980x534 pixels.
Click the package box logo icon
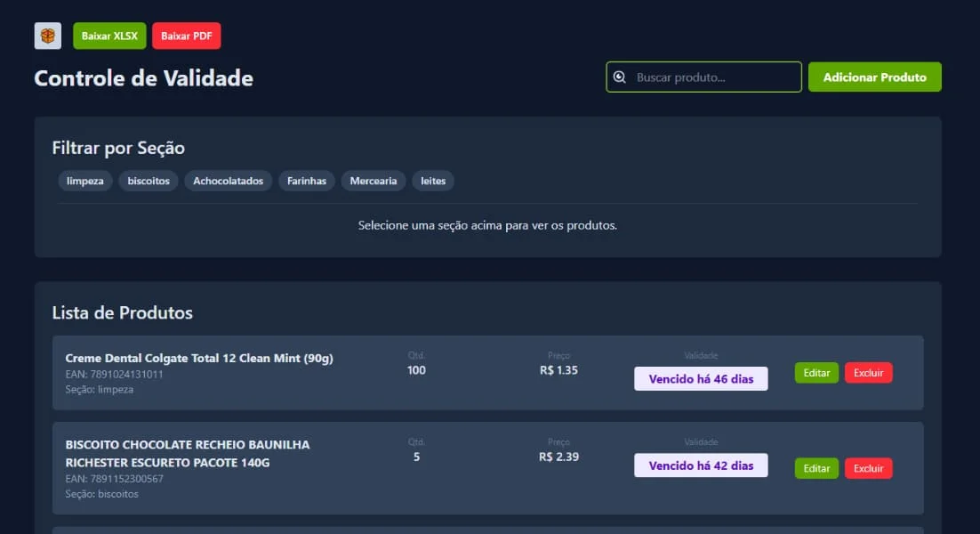47,36
